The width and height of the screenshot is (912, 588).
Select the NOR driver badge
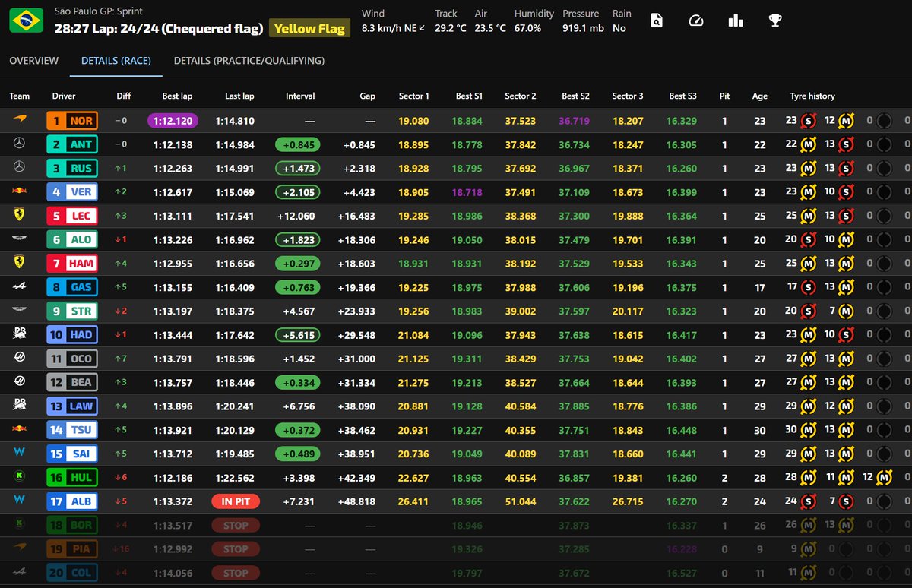[71, 120]
